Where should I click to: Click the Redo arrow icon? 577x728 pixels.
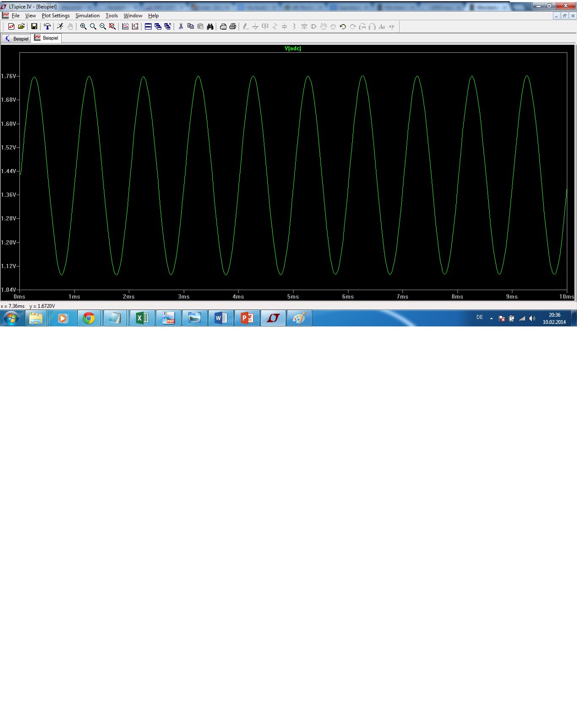coord(353,26)
